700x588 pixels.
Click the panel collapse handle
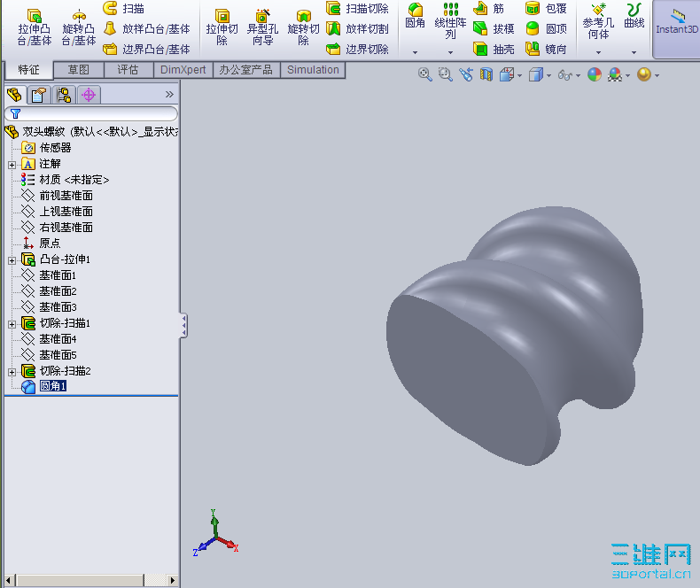(183, 326)
